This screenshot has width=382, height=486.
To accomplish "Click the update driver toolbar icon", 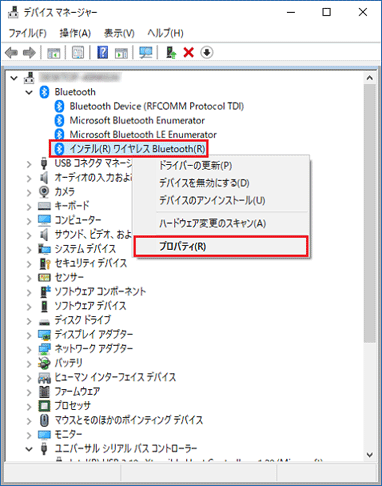I will [171, 53].
